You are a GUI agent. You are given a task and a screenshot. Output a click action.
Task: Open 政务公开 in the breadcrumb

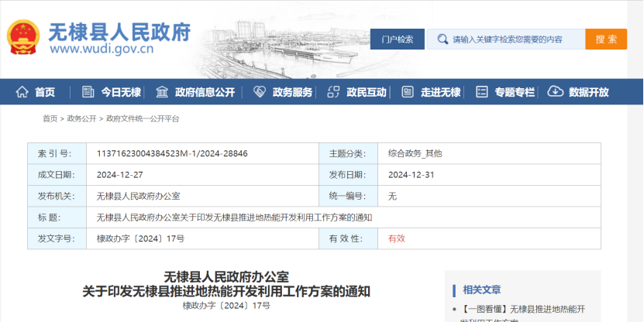tap(81, 118)
